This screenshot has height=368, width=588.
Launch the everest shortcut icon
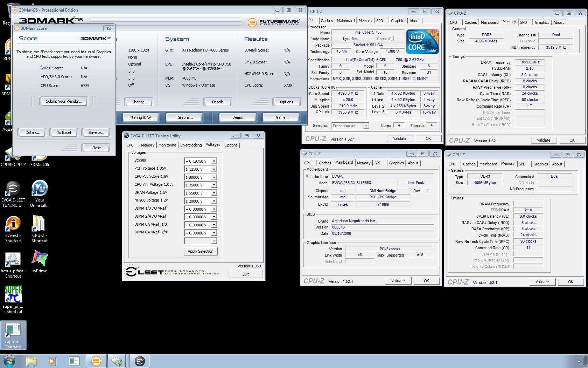click(13, 229)
